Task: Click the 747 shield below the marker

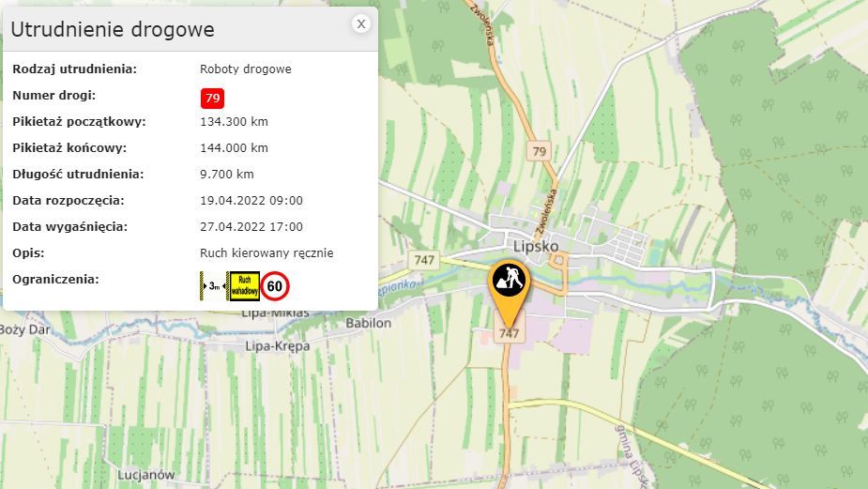Action: (510, 333)
